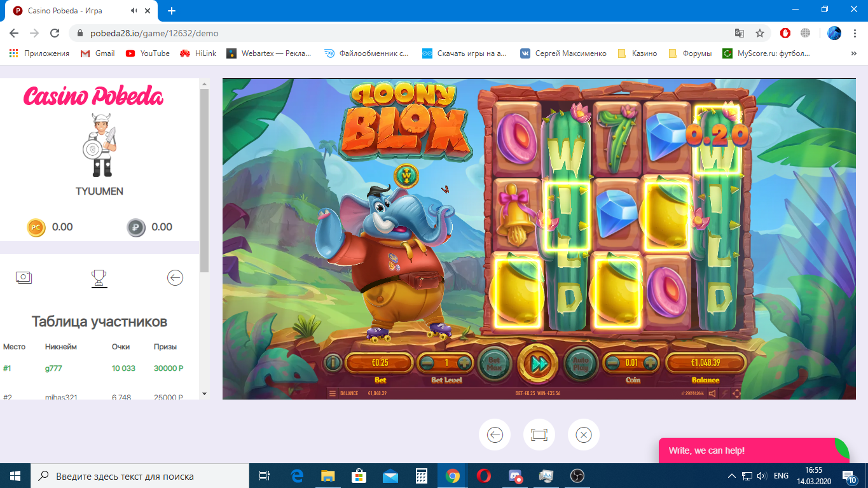The width and height of the screenshot is (868, 488).
Task: Click the Bet Max button
Action: tap(494, 363)
